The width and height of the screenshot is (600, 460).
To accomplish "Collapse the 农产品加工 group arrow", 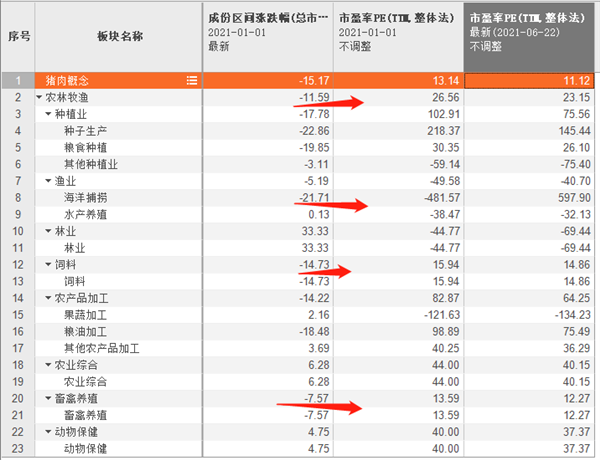I will click(x=47, y=298).
